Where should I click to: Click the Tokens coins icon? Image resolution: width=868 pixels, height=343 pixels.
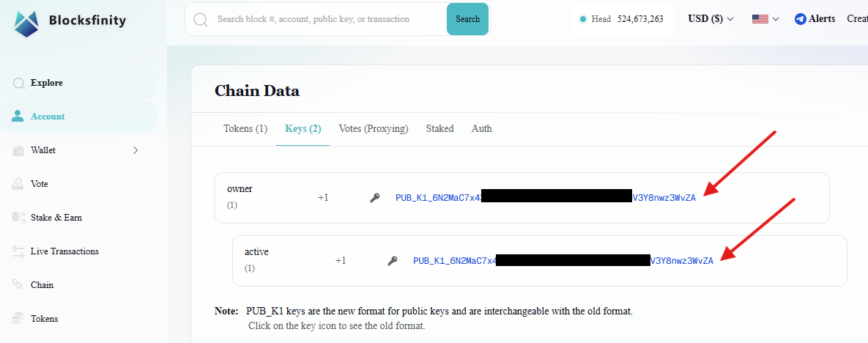pos(18,319)
